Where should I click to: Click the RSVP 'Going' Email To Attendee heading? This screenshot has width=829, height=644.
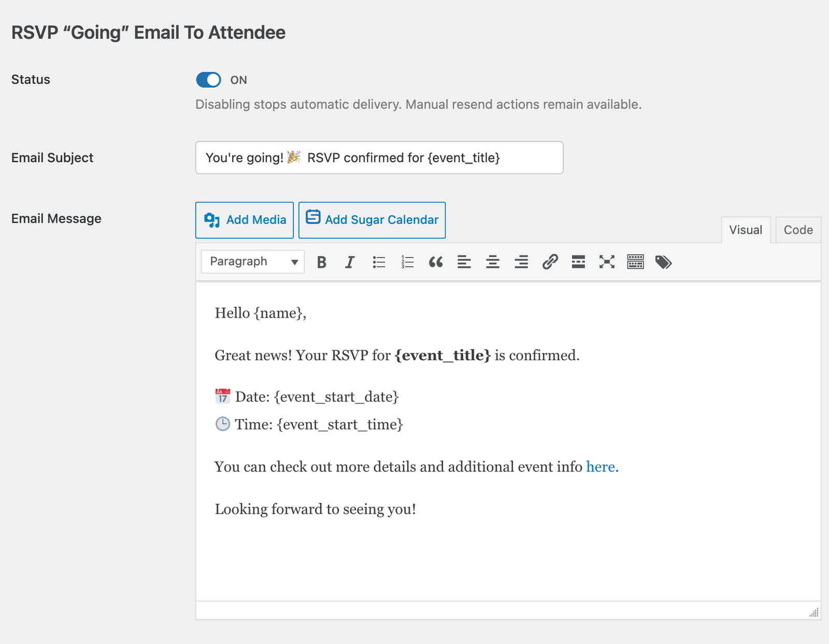[x=148, y=33]
